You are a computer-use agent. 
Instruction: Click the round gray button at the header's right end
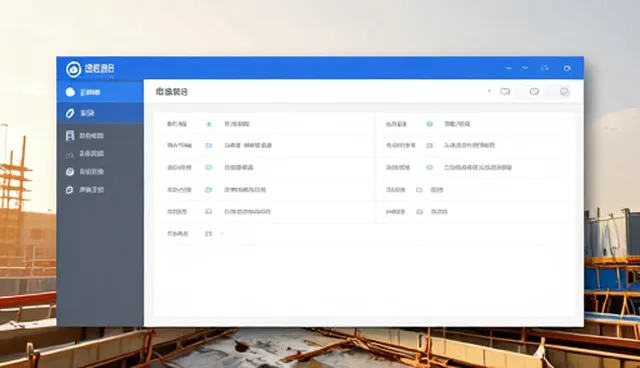pos(564,91)
